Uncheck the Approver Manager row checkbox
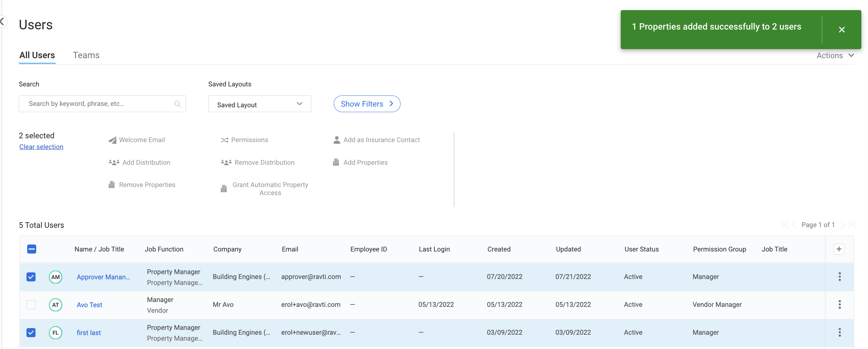This screenshot has width=868, height=349. point(31,277)
